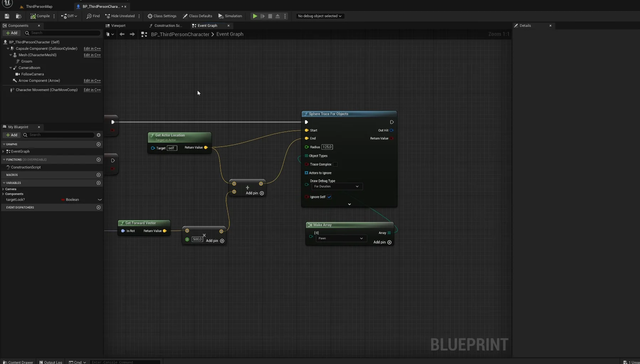The image size is (640, 364).
Task: Click the frame skip button
Action: click(263, 16)
